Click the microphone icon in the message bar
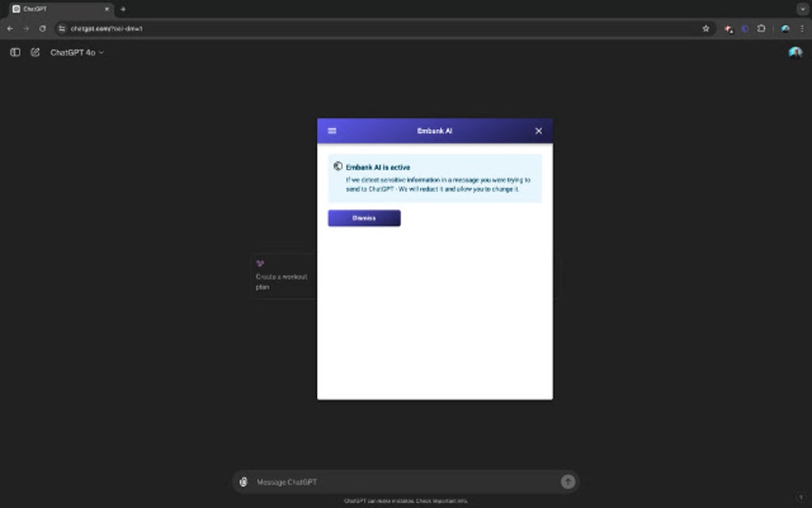Image resolution: width=812 pixels, height=508 pixels. point(244,481)
